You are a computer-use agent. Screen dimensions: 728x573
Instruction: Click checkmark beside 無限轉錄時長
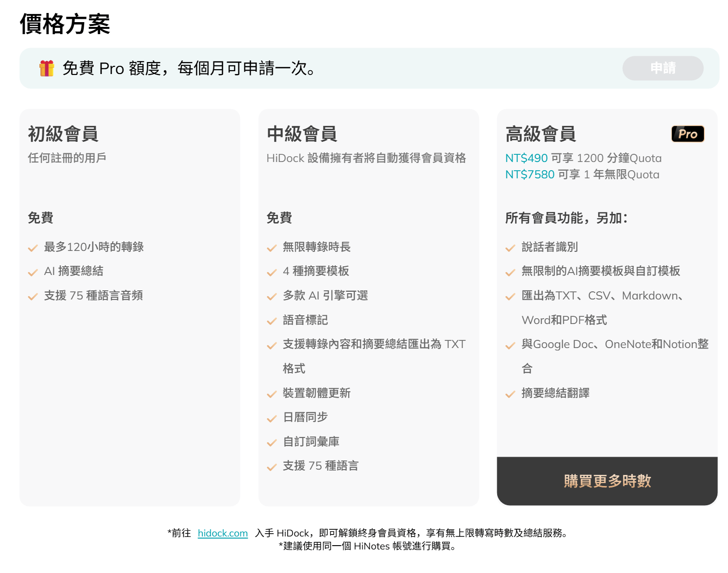pos(272,248)
